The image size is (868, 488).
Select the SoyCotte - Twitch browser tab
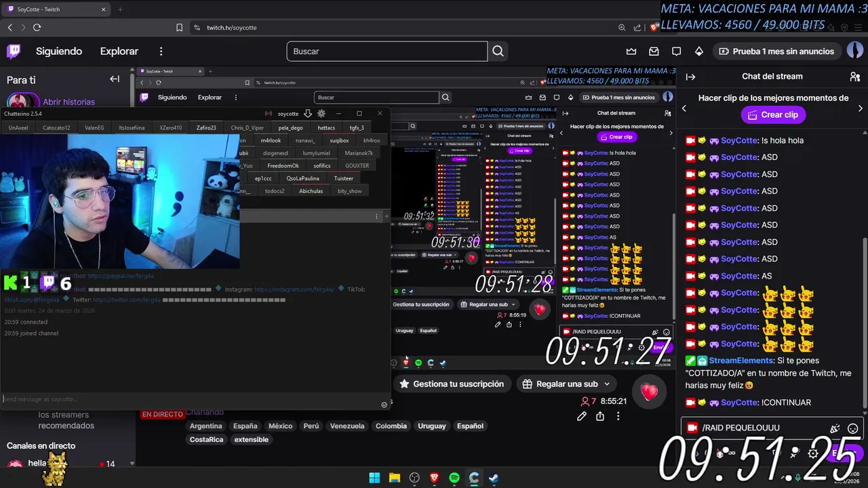pyautogui.click(x=56, y=9)
